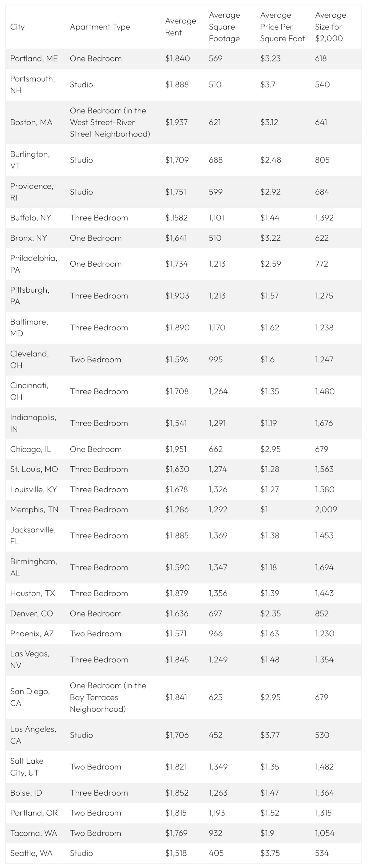367x868 pixels.
Task: Select Tacoma, WA price value $1.9
Action: point(267,833)
